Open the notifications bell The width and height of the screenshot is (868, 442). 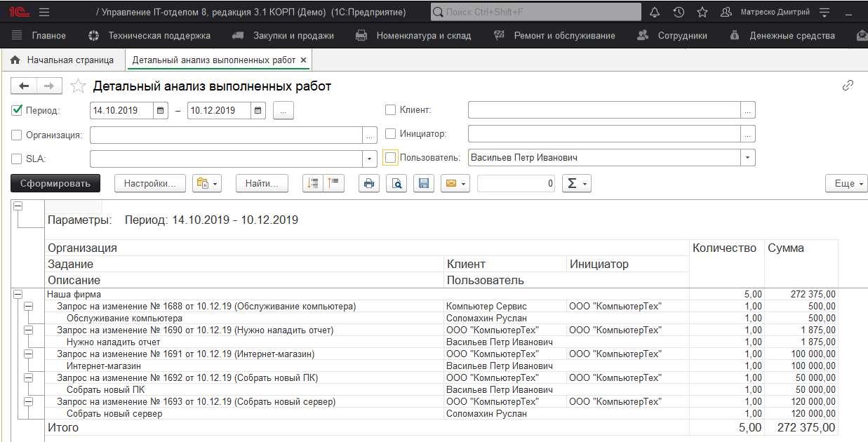655,12
